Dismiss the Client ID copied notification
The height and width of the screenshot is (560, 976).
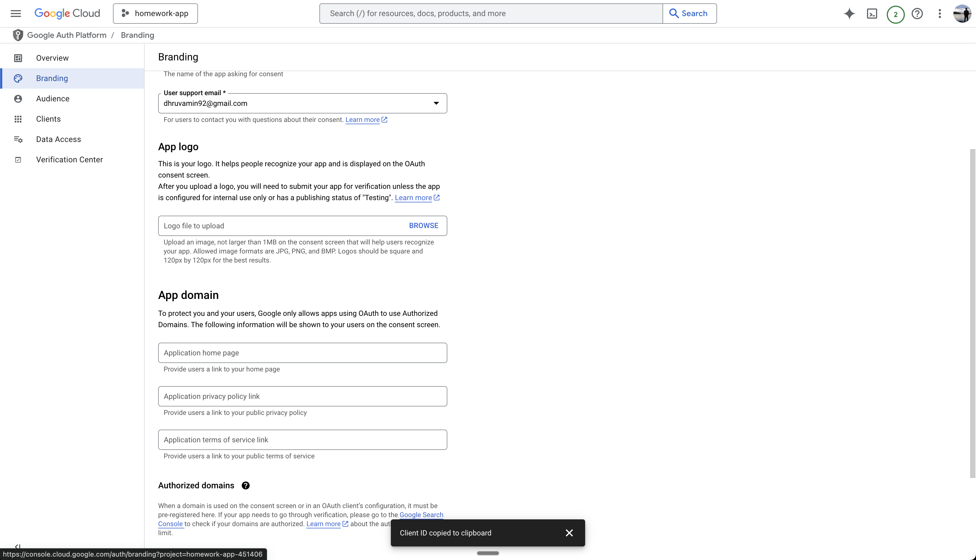(x=569, y=533)
